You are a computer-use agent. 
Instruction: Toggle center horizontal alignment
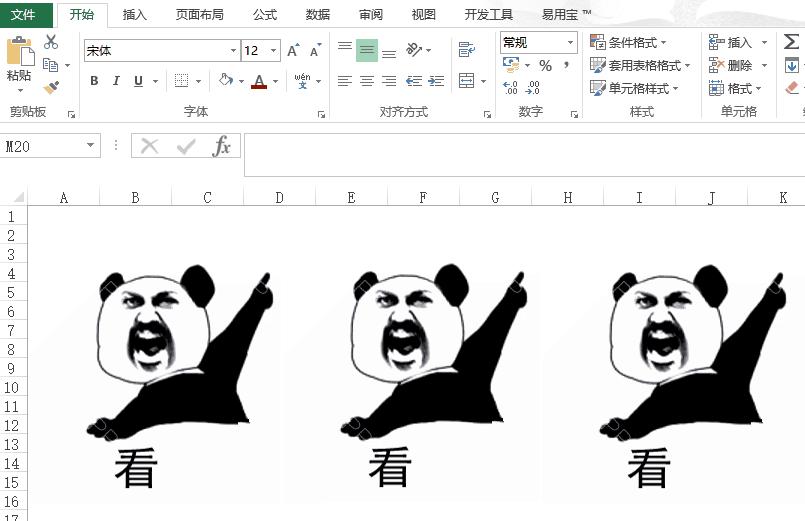point(367,81)
